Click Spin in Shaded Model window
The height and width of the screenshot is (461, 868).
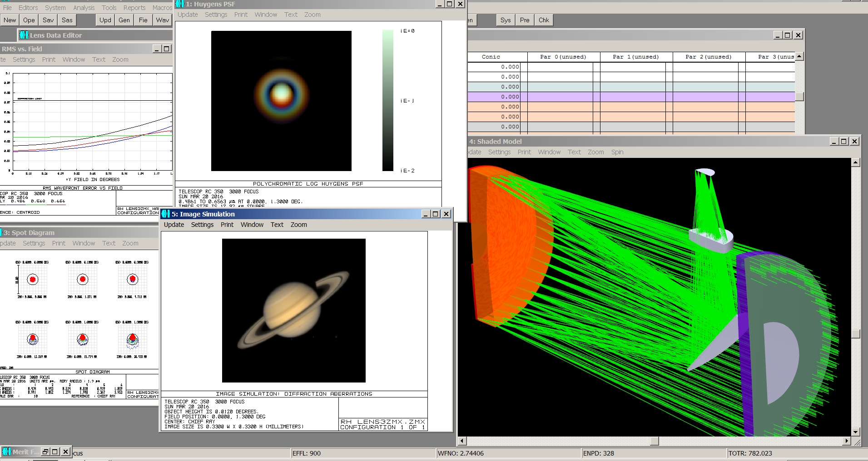617,152
